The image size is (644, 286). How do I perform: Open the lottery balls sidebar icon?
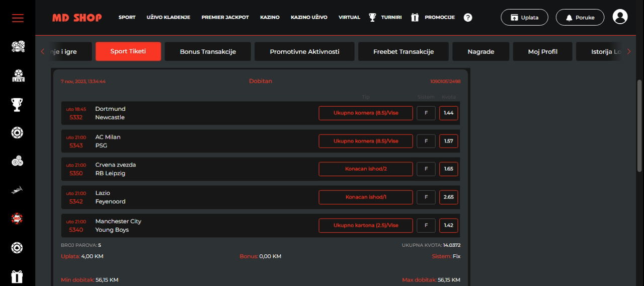point(18,162)
